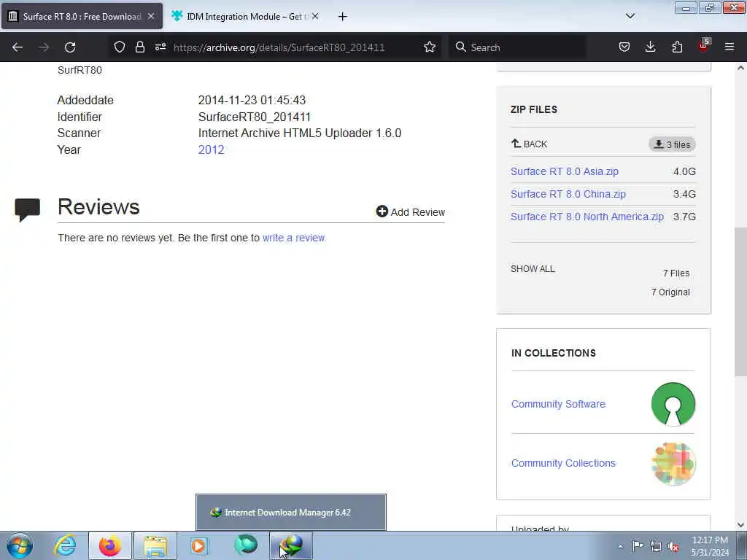Click the write a review link
747x560 pixels.
294,238
